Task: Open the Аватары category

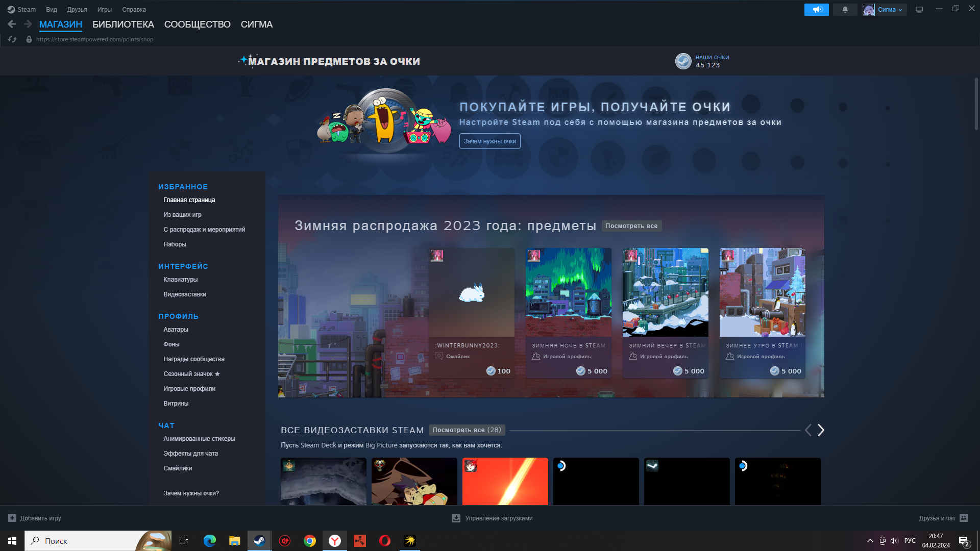Action: (x=176, y=330)
